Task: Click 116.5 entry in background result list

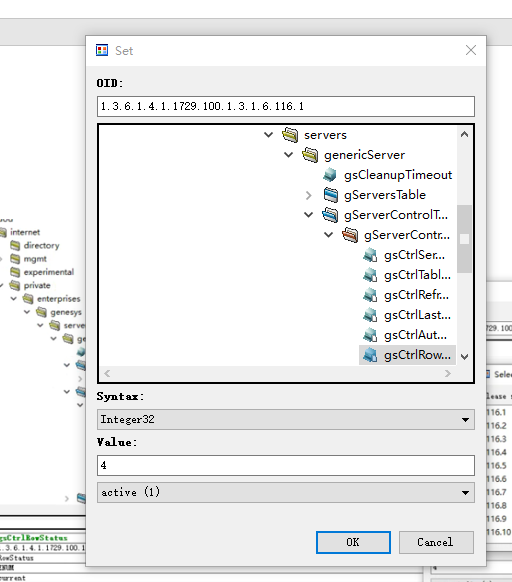Action: pos(496,465)
